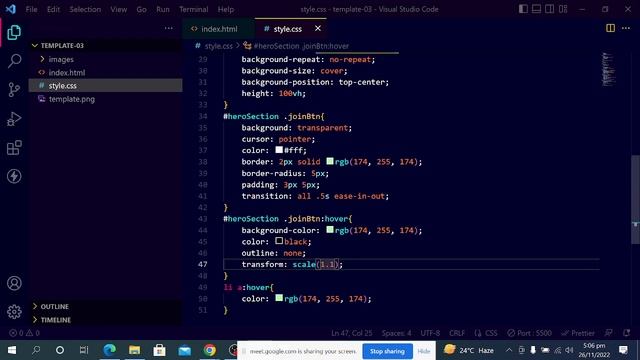Click the background-color green swatch on line 44
The width and height of the screenshot is (640, 360).
pos(330,230)
